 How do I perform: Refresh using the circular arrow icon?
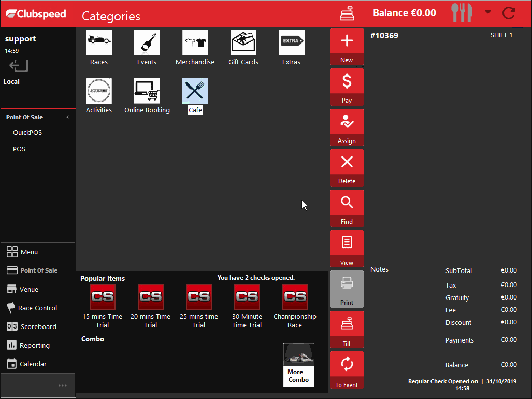pyautogui.click(x=509, y=13)
